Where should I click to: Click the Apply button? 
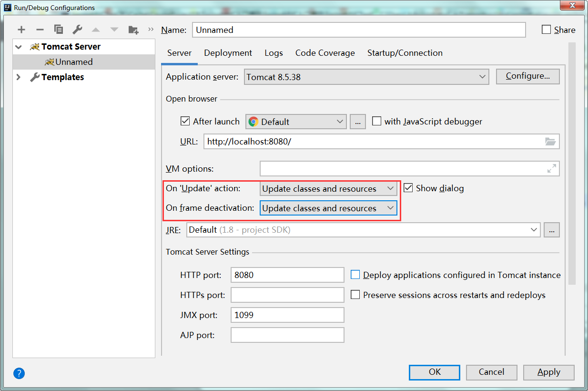coord(549,372)
